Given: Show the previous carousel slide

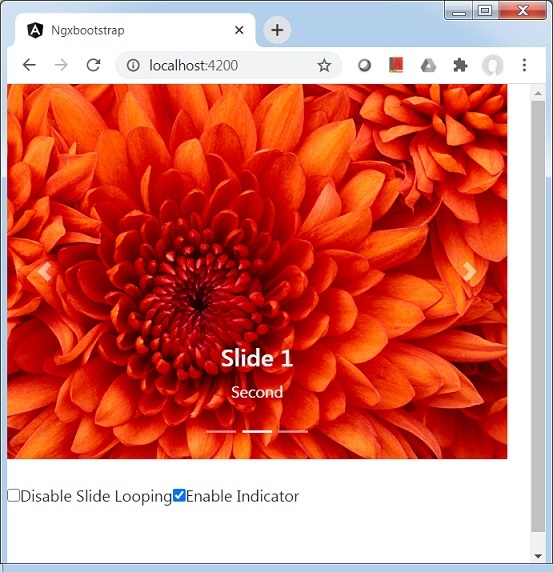Looking at the screenshot, I should tap(45, 272).
